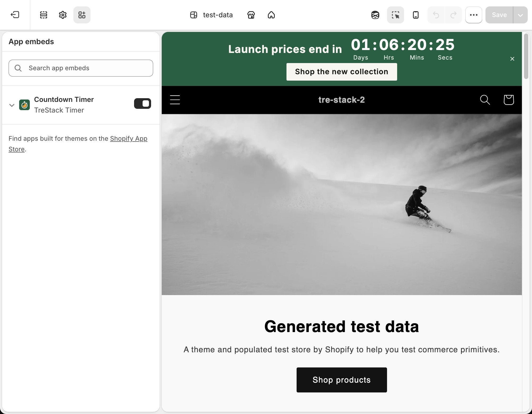Open the test-data template selector
Screen dimensions: 532x414
212,15
